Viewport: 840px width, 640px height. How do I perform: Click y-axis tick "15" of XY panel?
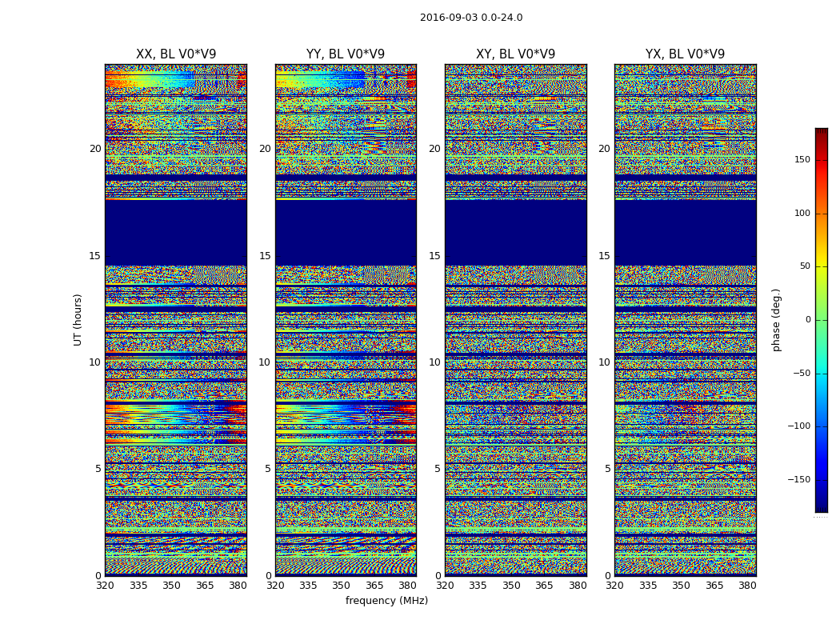[434, 256]
